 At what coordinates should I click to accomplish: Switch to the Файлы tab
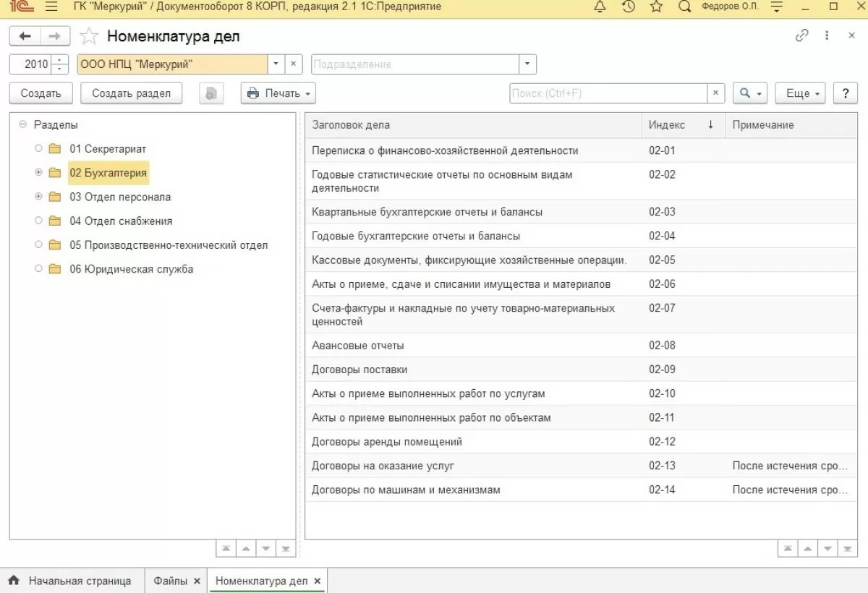[x=171, y=581]
